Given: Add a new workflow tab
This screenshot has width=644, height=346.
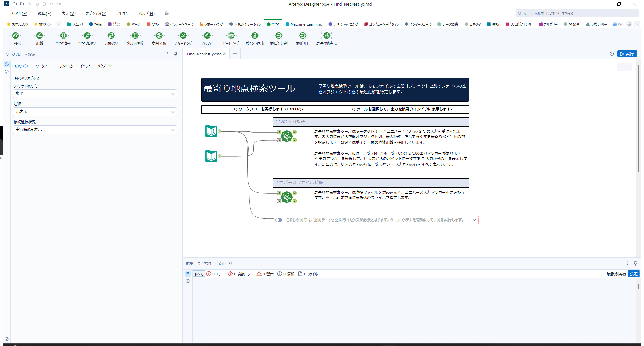Looking at the screenshot, I should [235, 54].
